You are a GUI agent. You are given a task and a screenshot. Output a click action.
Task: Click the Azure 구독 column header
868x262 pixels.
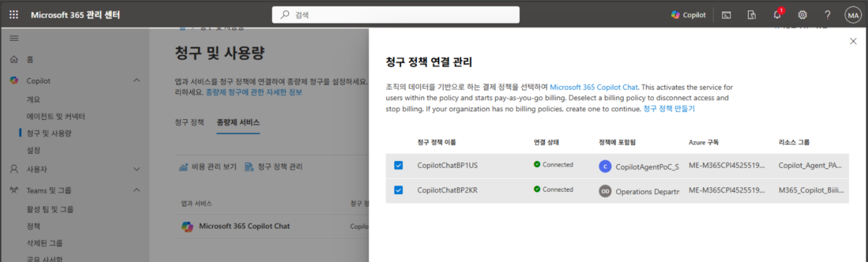[x=703, y=142]
